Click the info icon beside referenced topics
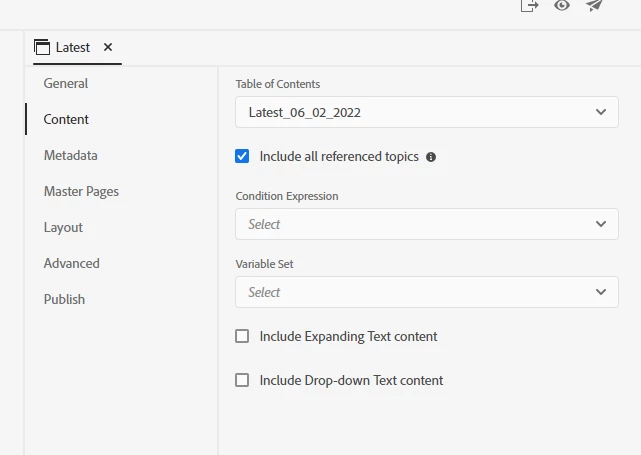 [431, 157]
